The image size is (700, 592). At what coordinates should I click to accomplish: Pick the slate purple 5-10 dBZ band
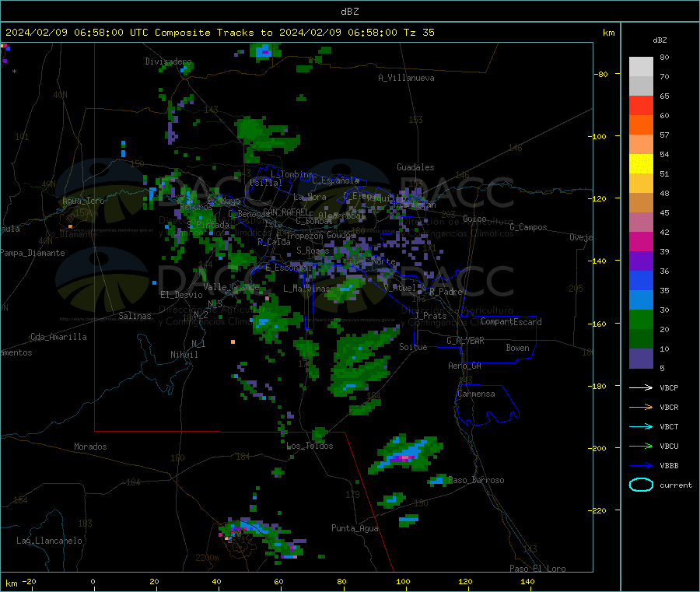click(x=641, y=359)
